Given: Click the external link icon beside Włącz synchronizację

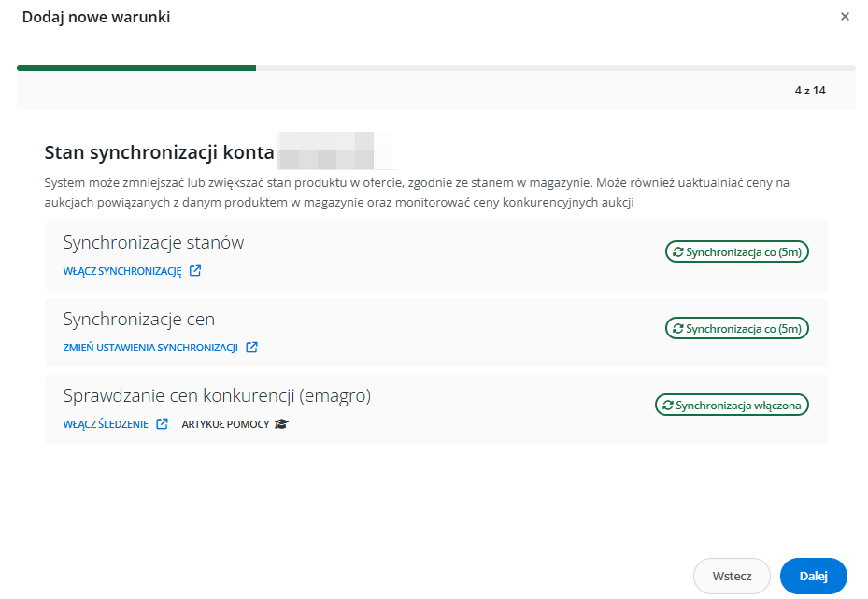Looking at the screenshot, I should (195, 272).
